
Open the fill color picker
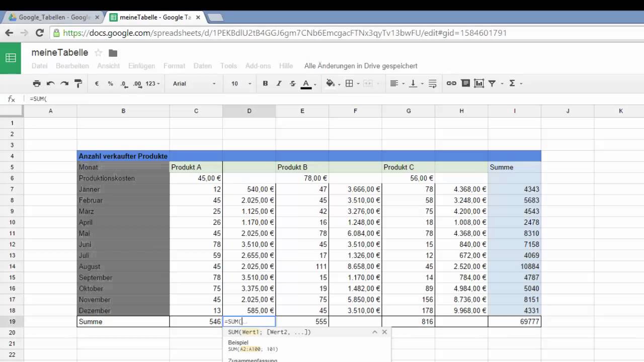tap(333, 83)
